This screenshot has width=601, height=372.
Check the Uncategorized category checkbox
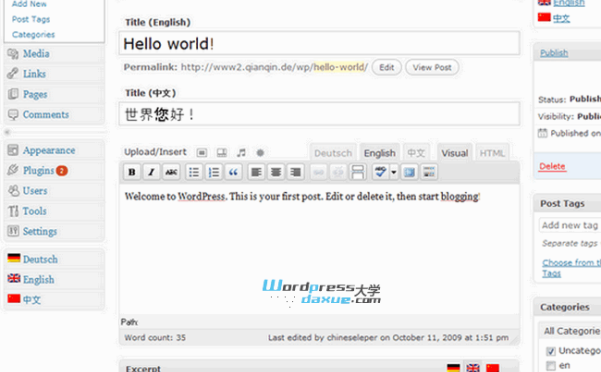pyautogui.click(x=551, y=351)
